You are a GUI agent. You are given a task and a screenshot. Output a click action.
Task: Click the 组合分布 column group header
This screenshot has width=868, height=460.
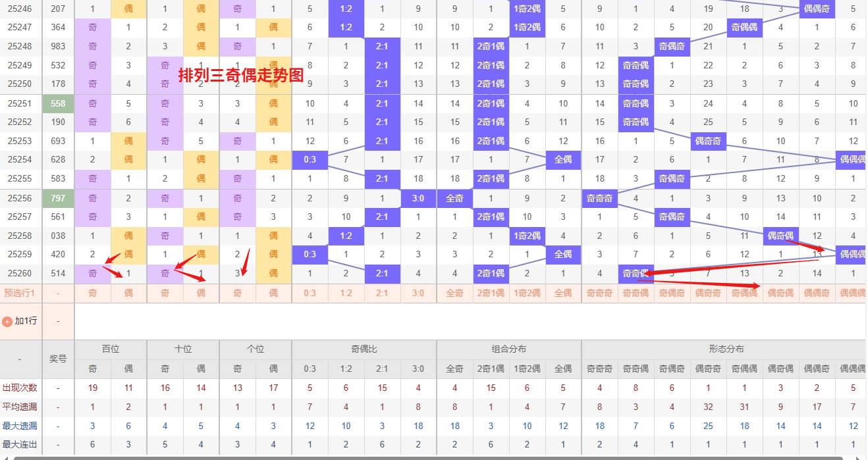(x=509, y=349)
